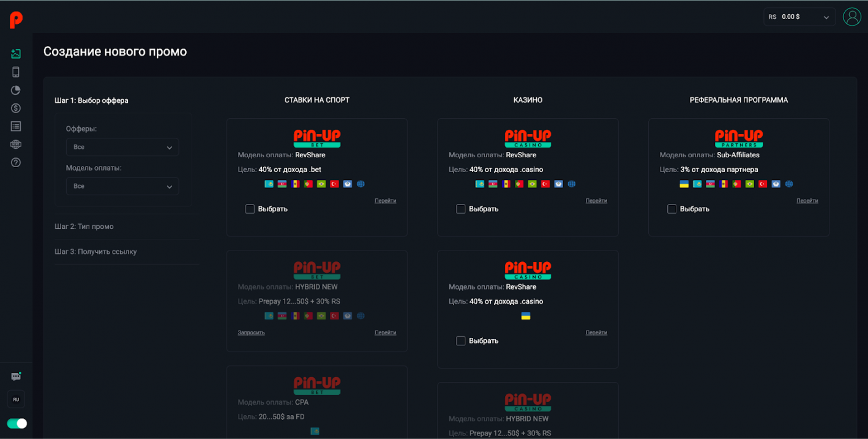This screenshot has width=868, height=439.
Task: Check Выбрать in Ukraine casino RevShare card
Action: point(461,341)
